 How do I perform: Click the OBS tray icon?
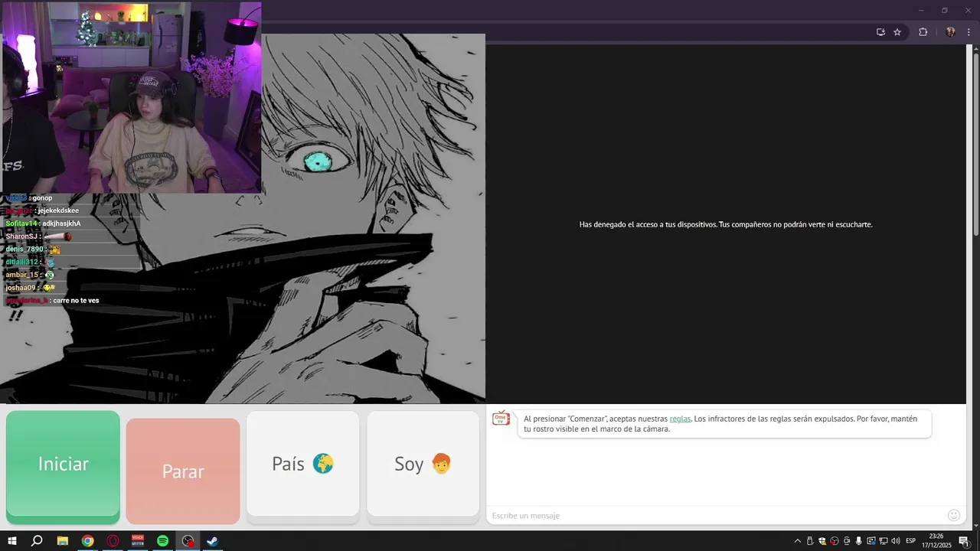pyautogui.click(x=835, y=541)
